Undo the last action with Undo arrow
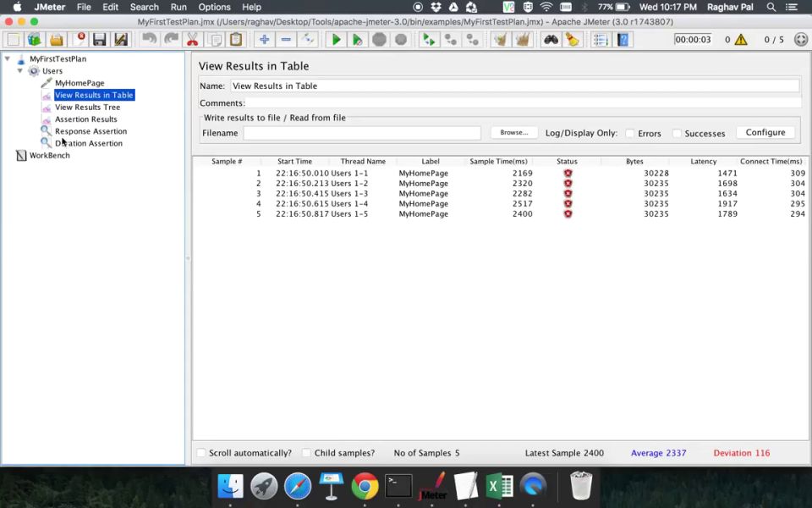This screenshot has width=812, height=508. (149, 40)
